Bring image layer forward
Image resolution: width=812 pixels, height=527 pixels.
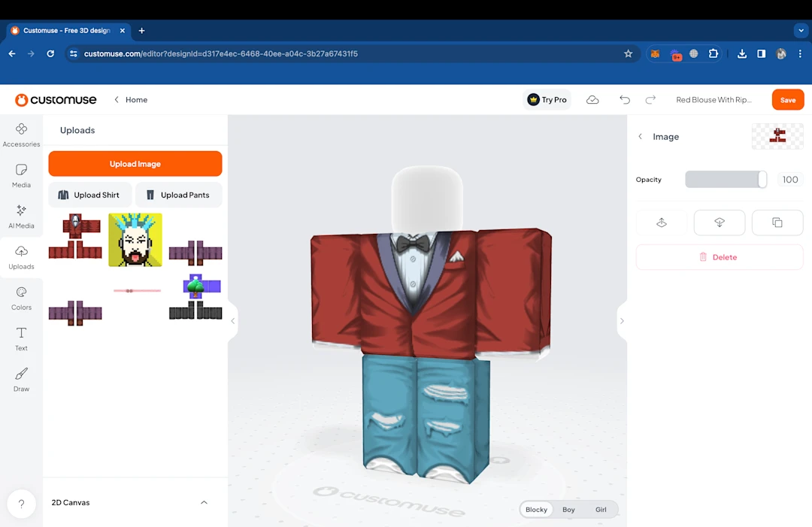coord(662,223)
